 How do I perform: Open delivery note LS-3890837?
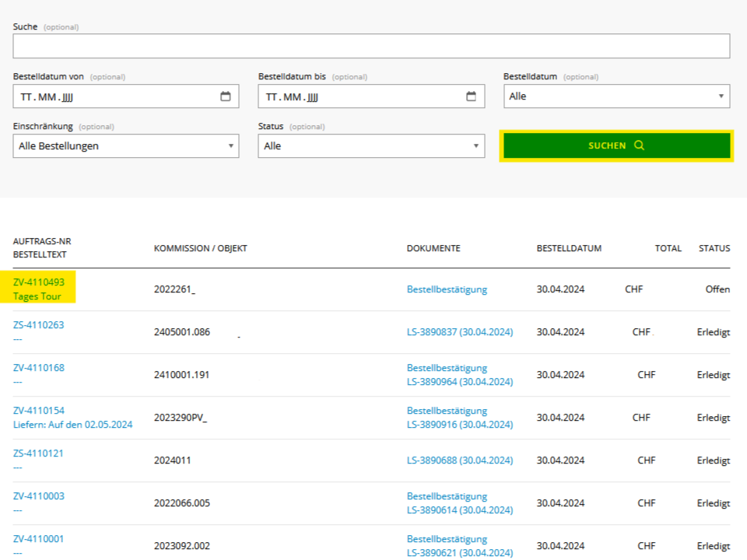point(460,332)
